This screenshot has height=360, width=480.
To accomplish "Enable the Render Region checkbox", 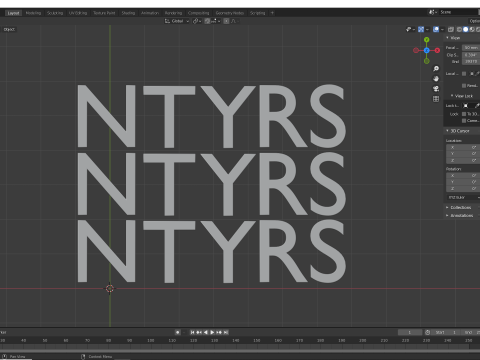I will 464,86.
